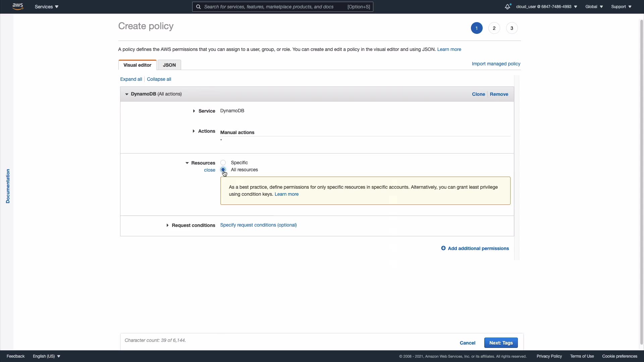Viewport: 644px width, 362px height.
Task: Open the Services dropdown menu
Action: coord(46,7)
